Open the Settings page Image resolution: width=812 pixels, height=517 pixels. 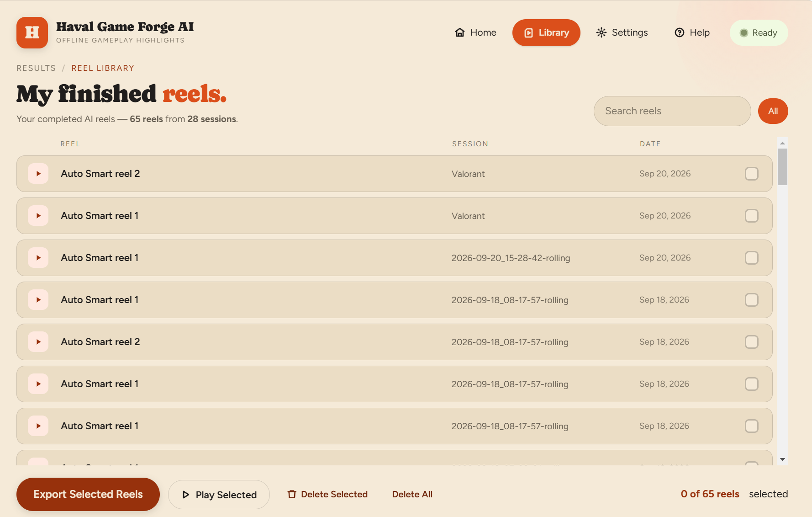tap(622, 32)
